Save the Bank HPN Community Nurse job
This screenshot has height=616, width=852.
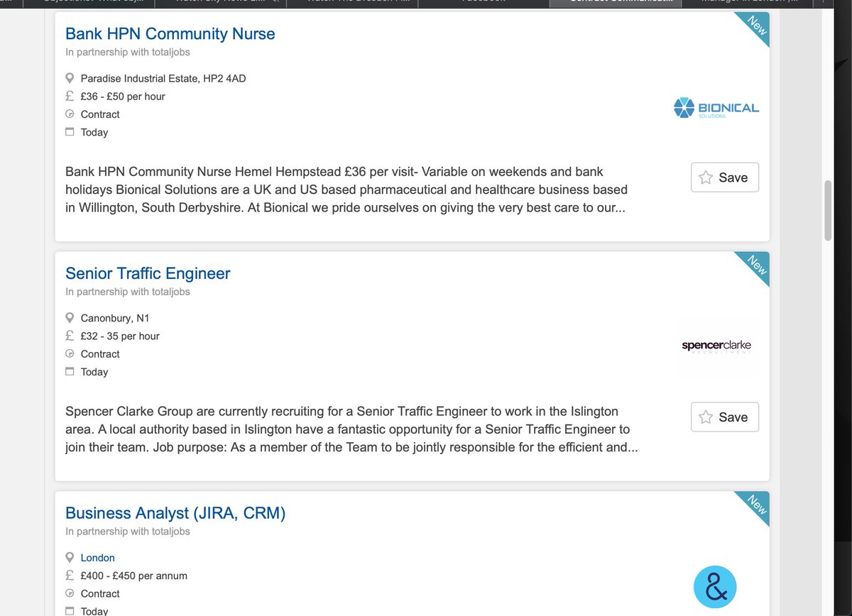(x=724, y=177)
